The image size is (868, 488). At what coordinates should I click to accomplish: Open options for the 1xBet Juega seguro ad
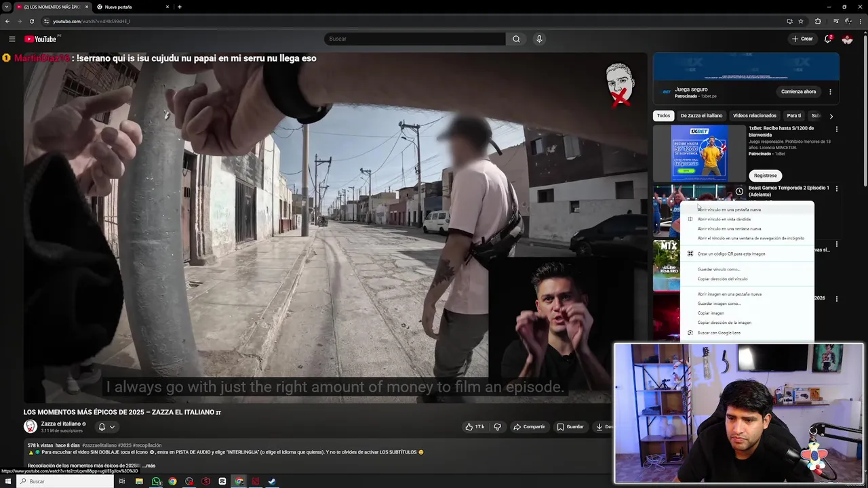[x=830, y=91]
